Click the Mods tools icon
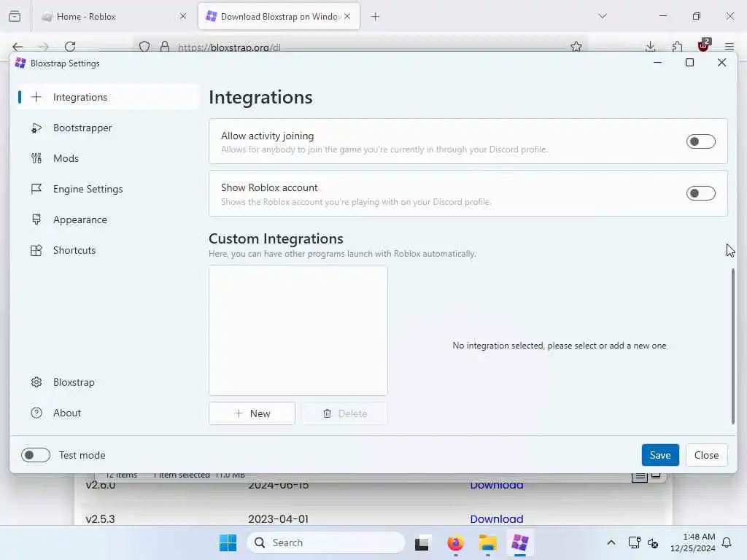Image resolution: width=747 pixels, height=560 pixels. pos(36,158)
